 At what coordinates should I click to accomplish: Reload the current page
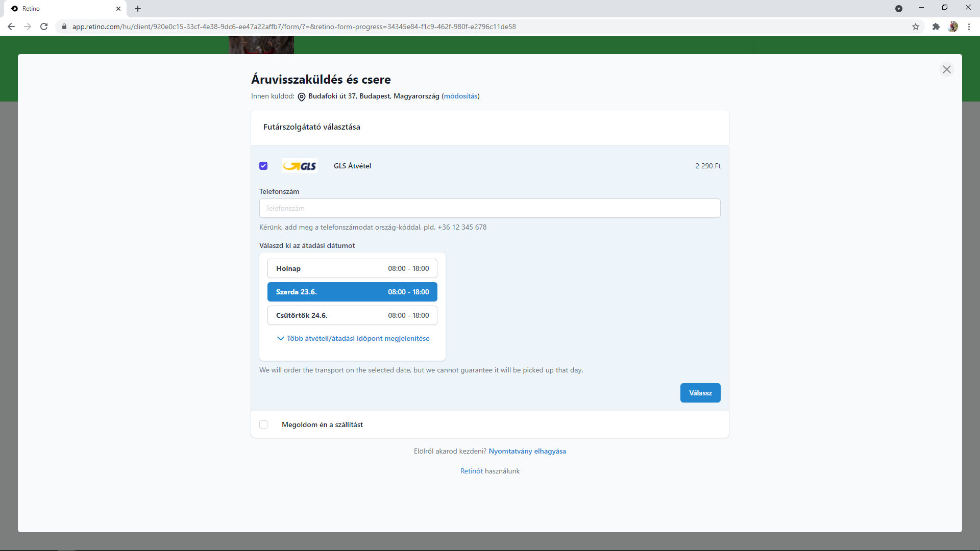(x=44, y=27)
